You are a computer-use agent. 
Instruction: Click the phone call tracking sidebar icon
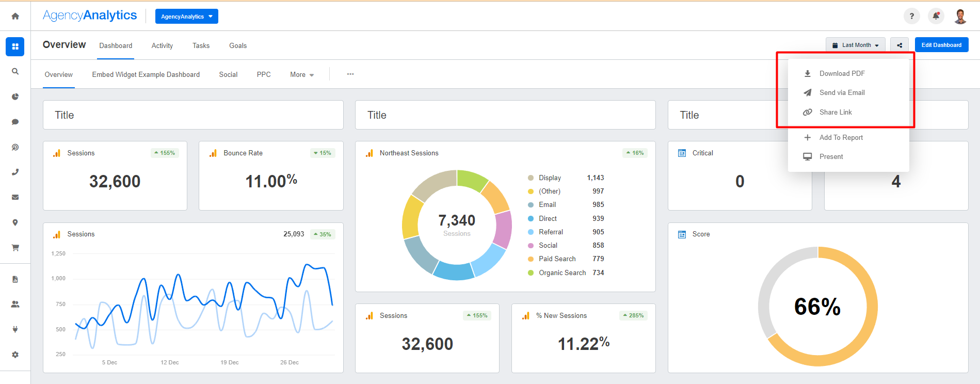pos(15,172)
